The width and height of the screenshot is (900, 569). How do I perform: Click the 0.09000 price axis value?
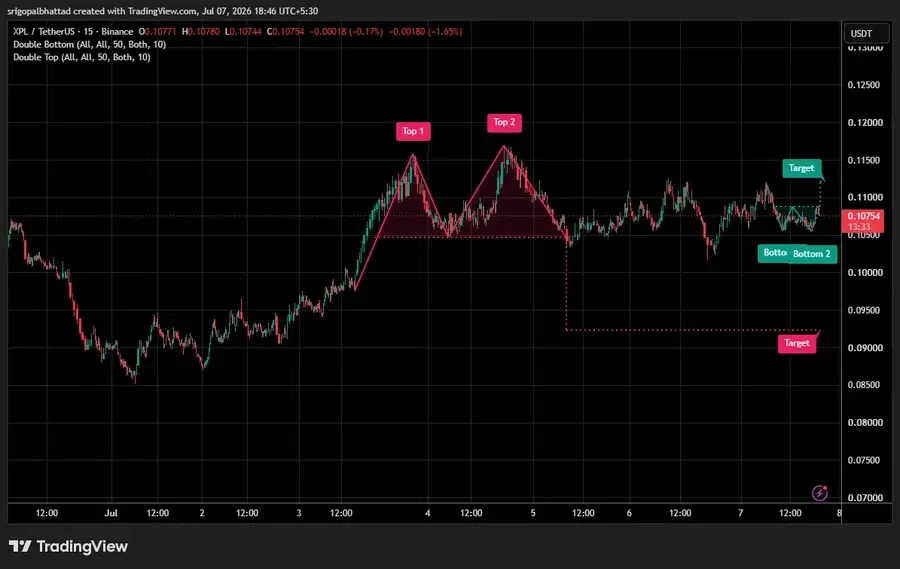(864, 347)
